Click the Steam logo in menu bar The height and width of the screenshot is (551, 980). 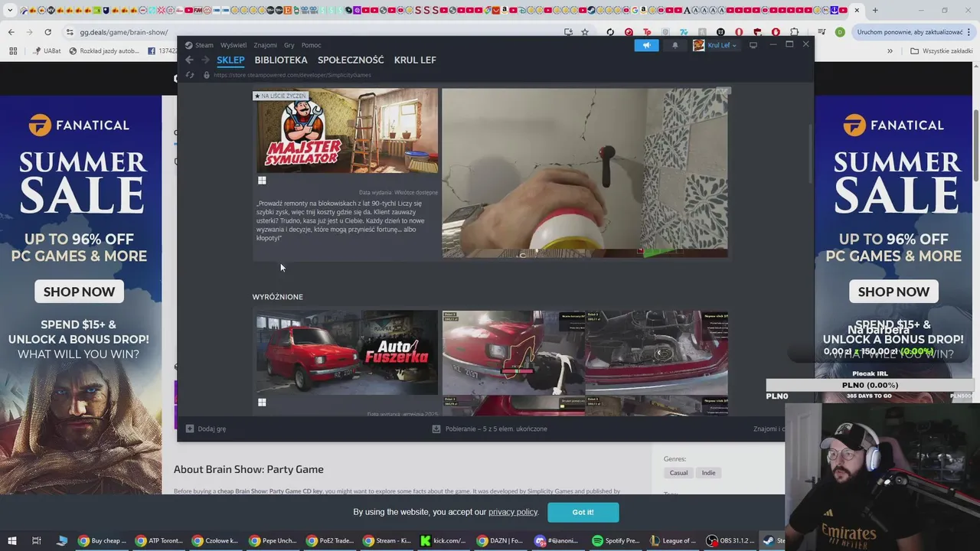pos(188,45)
